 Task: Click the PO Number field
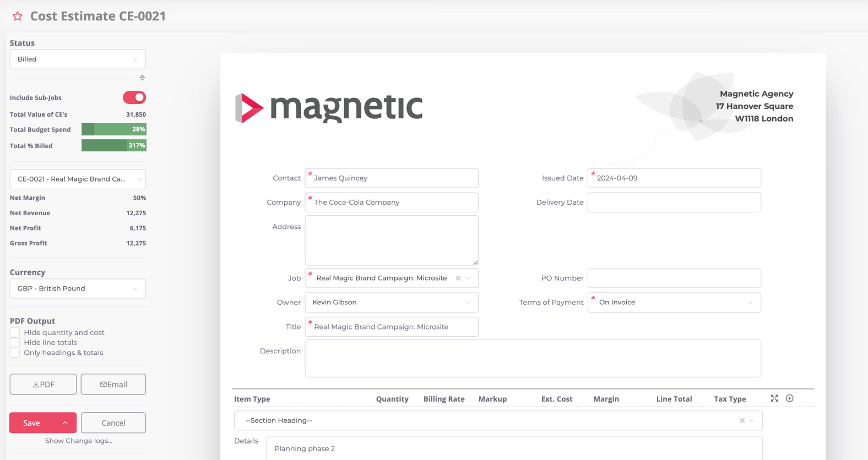point(674,278)
